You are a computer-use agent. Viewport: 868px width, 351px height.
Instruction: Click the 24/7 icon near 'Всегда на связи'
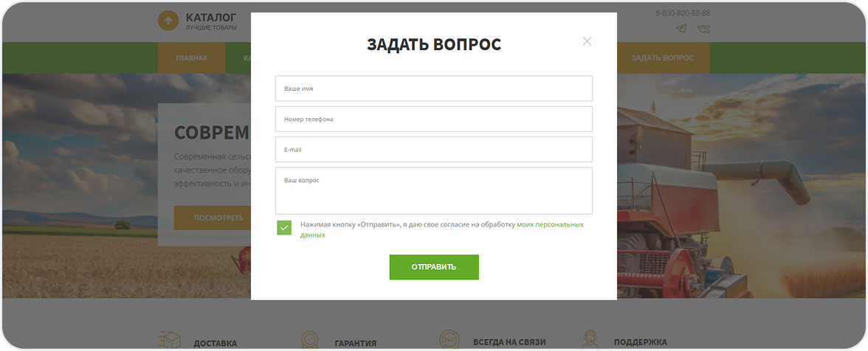(449, 341)
